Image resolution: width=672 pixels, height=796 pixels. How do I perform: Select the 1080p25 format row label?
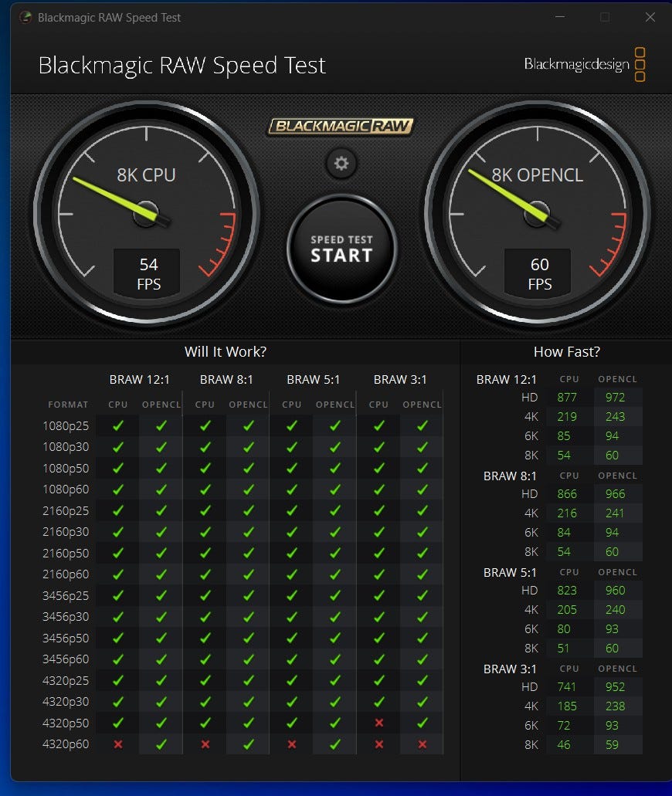pyautogui.click(x=66, y=426)
